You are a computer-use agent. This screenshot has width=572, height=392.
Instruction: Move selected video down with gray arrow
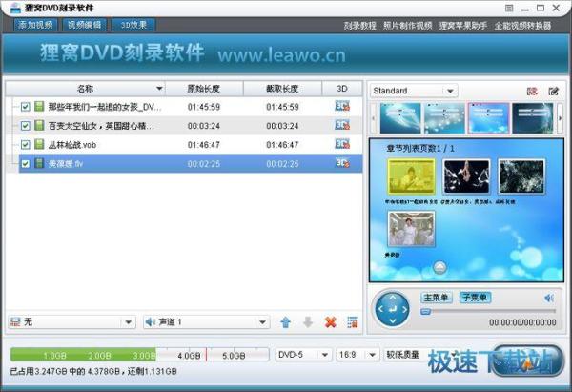pos(308,322)
